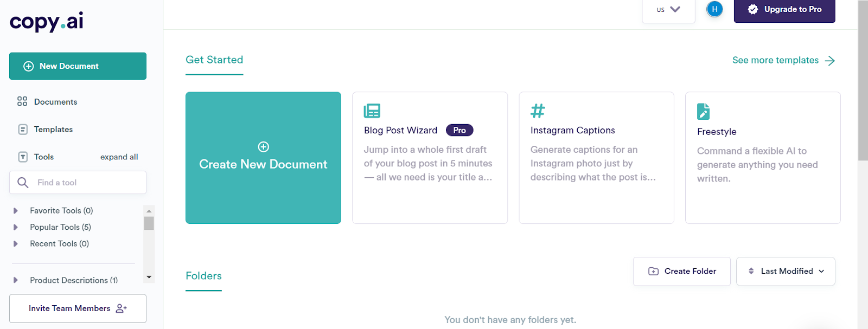Click the 'You don't have any folders yet' text
The height and width of the screenshot is (329, 868).
(x=510, y=320)
